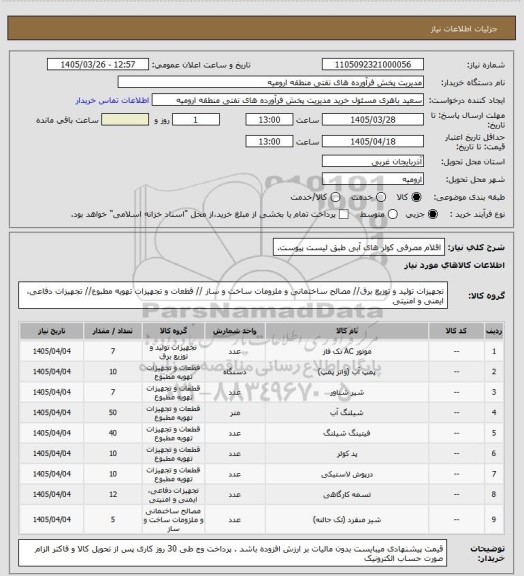Select the درپوش لاستیکی item name
The height and width of the screenshot is (576, 524).
tap(347, 474)
